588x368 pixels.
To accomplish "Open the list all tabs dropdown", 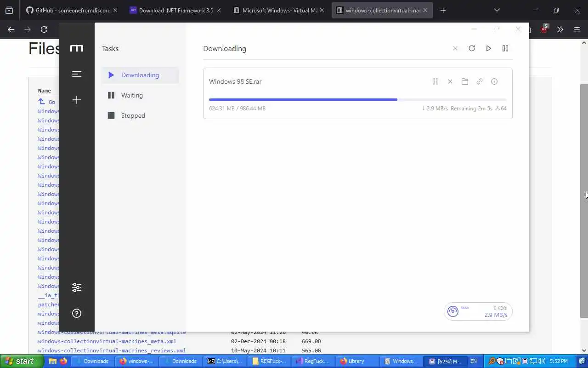I will tap(497, 10).
